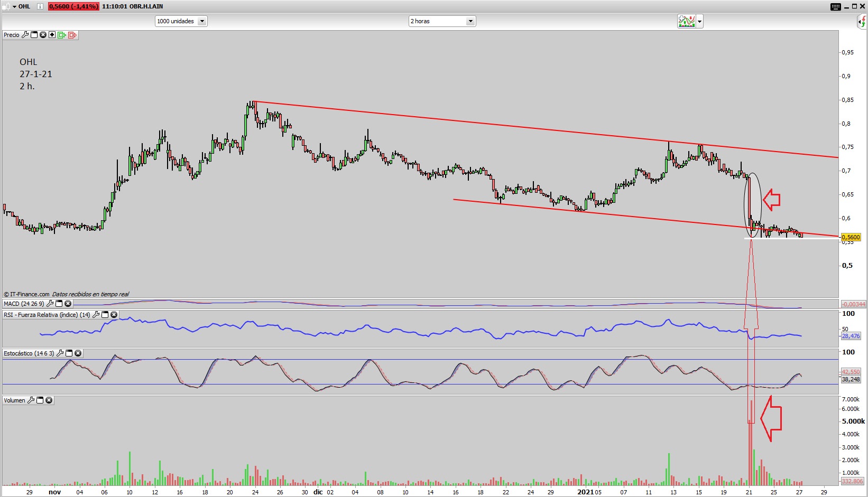The height and width of the screenshot is (497, 868).
Task: Click the 11:10:01 time text
Action: click(x=114, y=6)
